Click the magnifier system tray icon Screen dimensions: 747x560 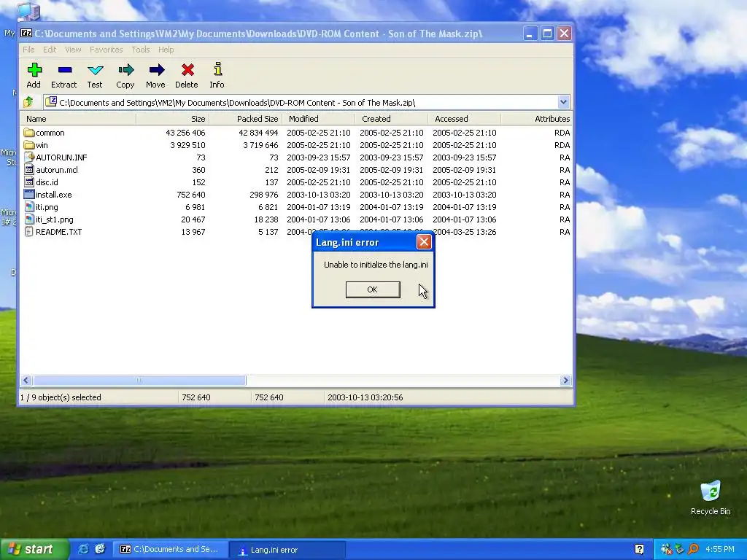pyautogui.click(x=693, y=549)
